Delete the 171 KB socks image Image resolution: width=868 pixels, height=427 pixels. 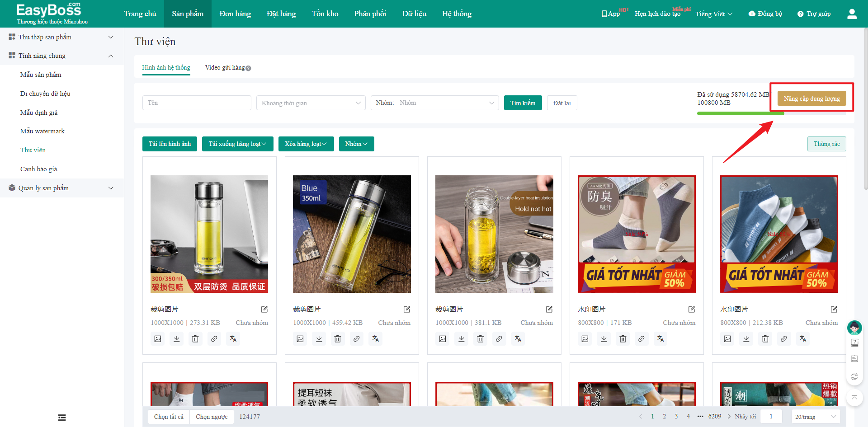(623, 338)
